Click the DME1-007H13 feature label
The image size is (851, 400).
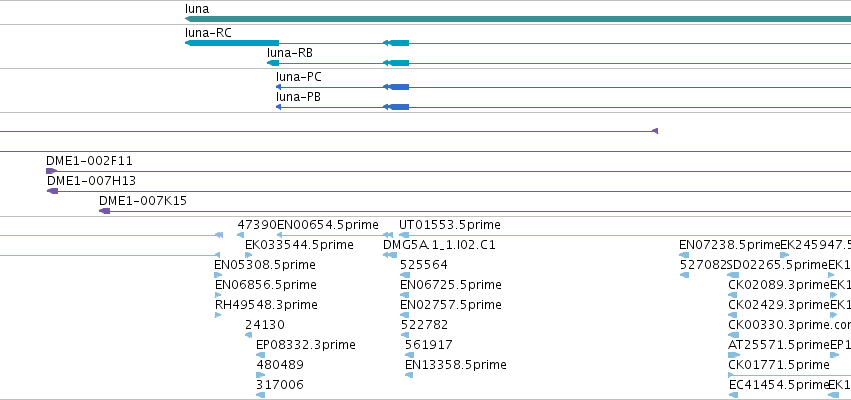click(91, 181)
